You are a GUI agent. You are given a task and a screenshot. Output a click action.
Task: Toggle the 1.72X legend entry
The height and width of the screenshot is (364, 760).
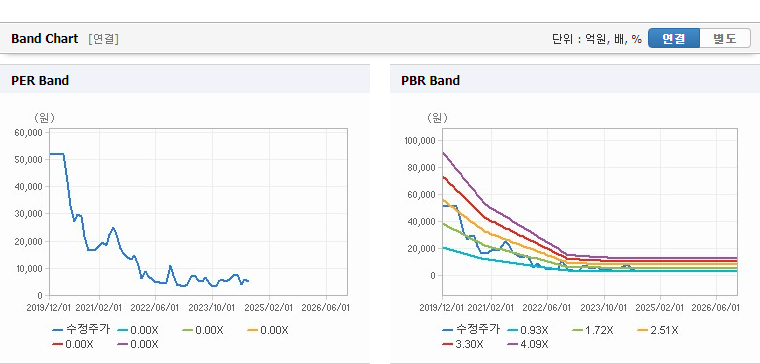point(592,330)
